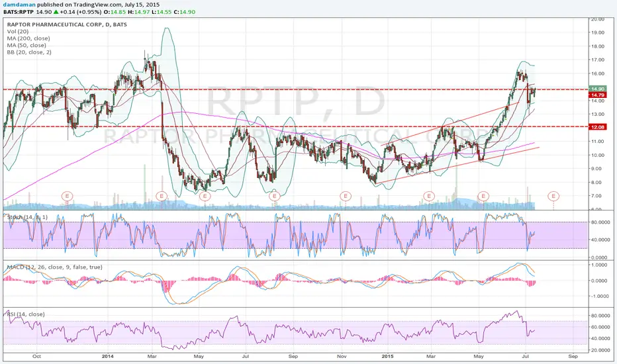Click the red 14.79 price tag
This screenshot has width=617, height=364.
pyautogui.click(x=597, y=95)
